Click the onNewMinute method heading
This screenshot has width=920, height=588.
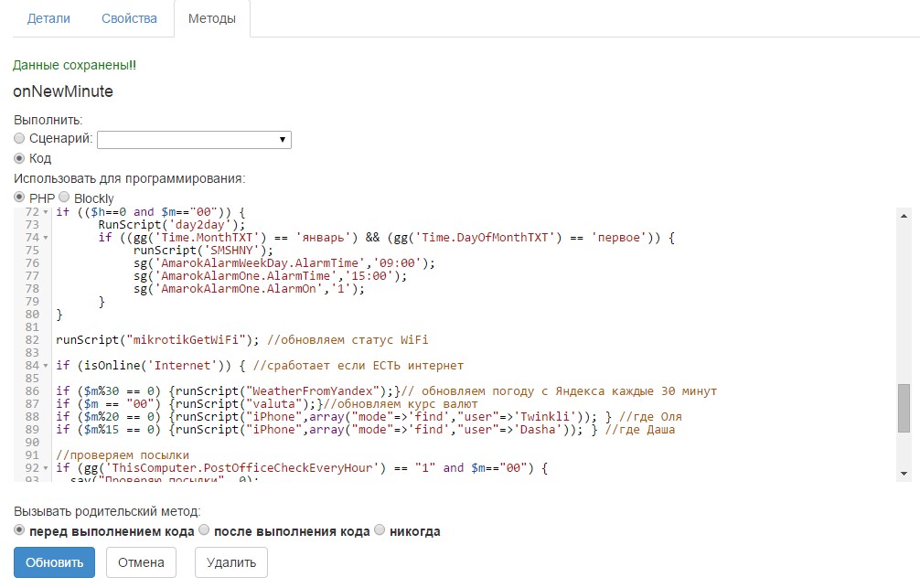pos(61,91)
